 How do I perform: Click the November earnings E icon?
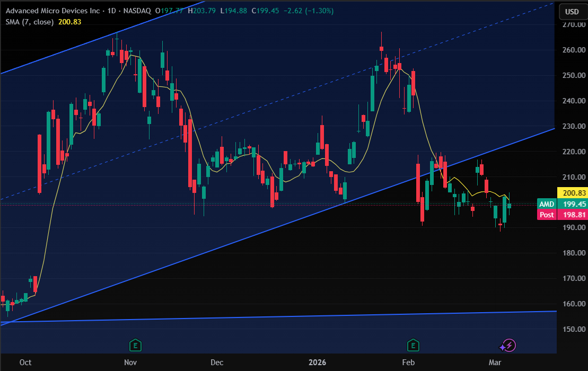coord(135,345)
